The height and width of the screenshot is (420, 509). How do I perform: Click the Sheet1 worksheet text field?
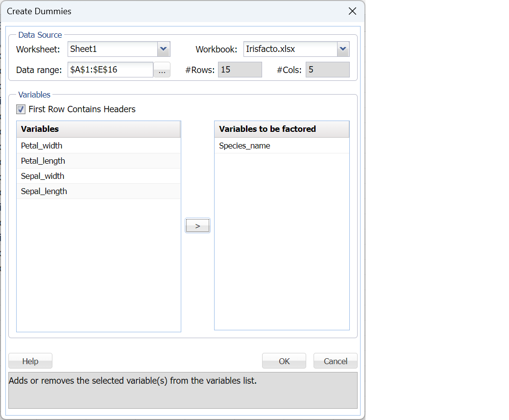click(x=110, y=49)
